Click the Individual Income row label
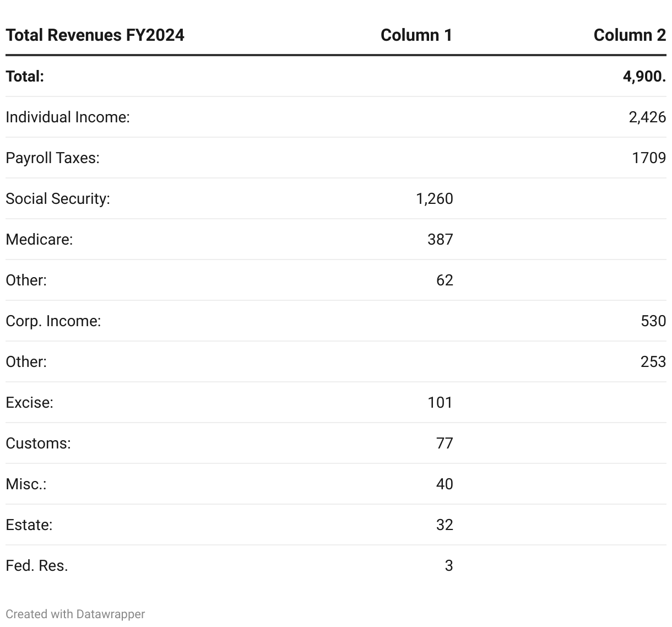The width and height of the screenshot is (672, 627). [x=68, y=117]
